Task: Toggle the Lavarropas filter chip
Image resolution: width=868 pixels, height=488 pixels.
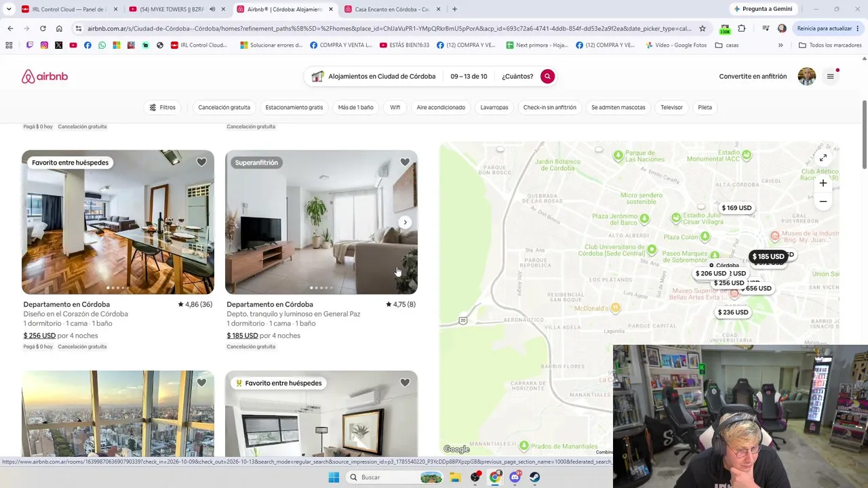Action: click(x=494, y=107)
